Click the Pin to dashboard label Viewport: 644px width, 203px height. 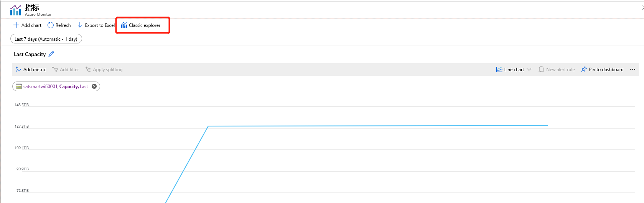(606, 70)
